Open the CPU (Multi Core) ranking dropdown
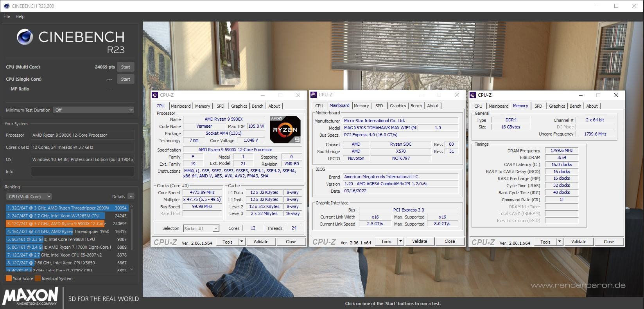The height and width of the screenshot is (309, 644). point(29,197)
